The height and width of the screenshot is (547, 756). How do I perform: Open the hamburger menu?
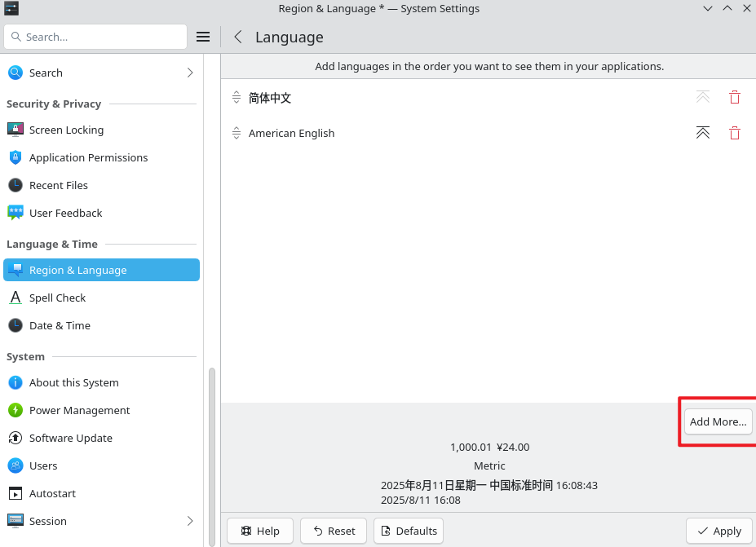pos(203,37)
